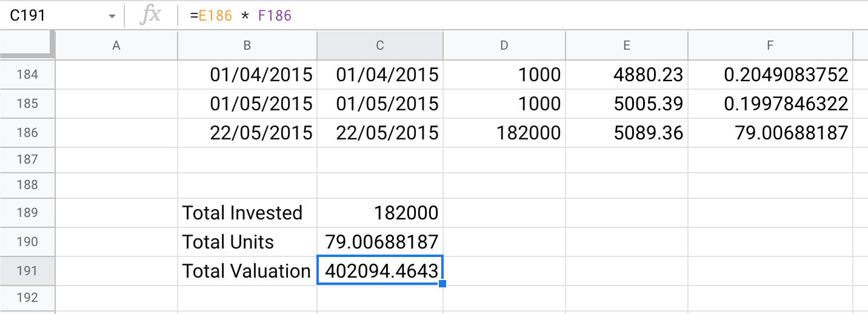
Task: Select column F header
Action: point(770,45)
